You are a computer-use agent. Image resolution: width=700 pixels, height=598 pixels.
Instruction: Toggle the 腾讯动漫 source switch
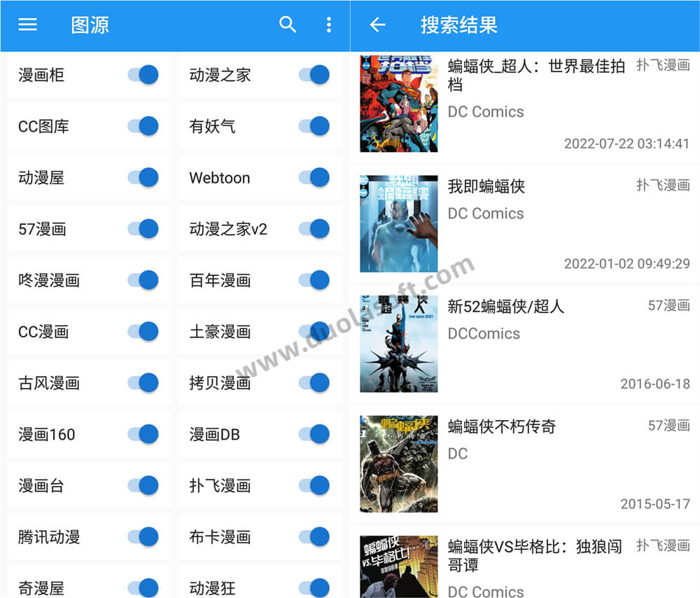[x=143, y=537]
